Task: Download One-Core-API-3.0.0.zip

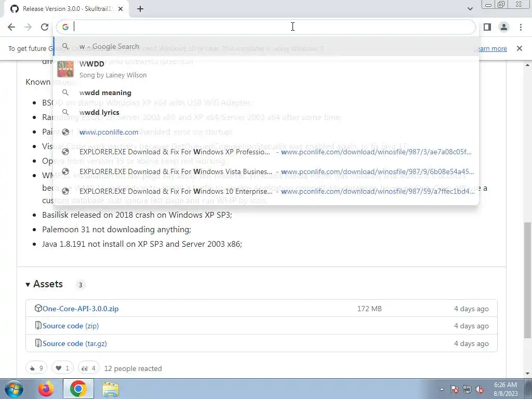Action: 81,309
